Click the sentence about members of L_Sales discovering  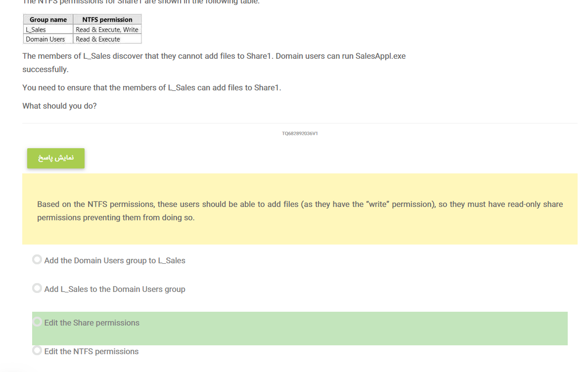click(214, 63)
